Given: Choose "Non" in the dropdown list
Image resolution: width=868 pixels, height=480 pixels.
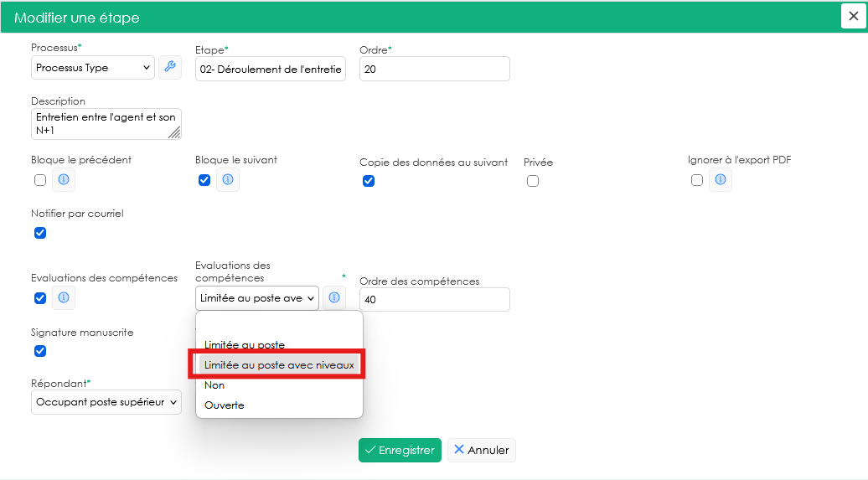Looking at the screenshot, I should point(279,385).
